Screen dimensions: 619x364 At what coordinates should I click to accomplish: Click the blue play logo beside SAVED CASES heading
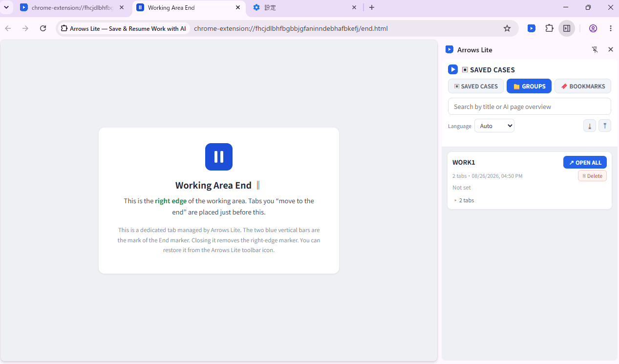[453, 69]
